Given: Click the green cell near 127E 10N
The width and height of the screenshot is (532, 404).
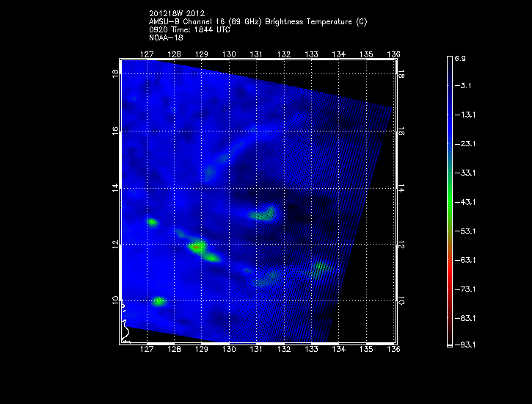Looking at the screenshot, I should tap(158, 300).
